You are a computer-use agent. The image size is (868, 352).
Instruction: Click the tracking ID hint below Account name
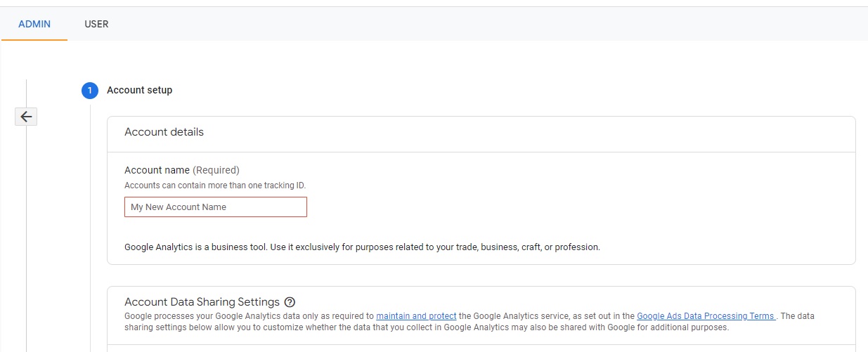coord(215,185)
